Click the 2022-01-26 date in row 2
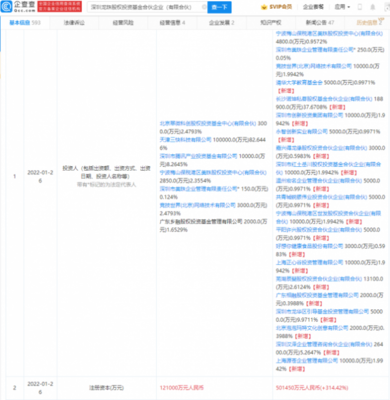 (x=40, y=388)
